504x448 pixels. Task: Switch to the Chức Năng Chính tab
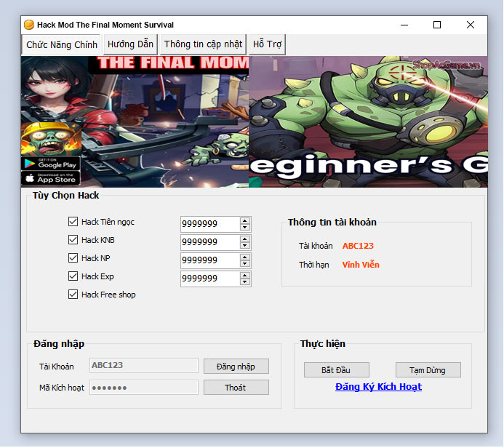[61, 44]
